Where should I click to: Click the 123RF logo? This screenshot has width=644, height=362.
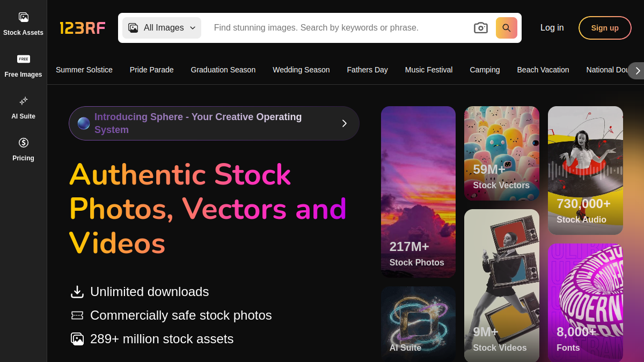click(83, 28)
